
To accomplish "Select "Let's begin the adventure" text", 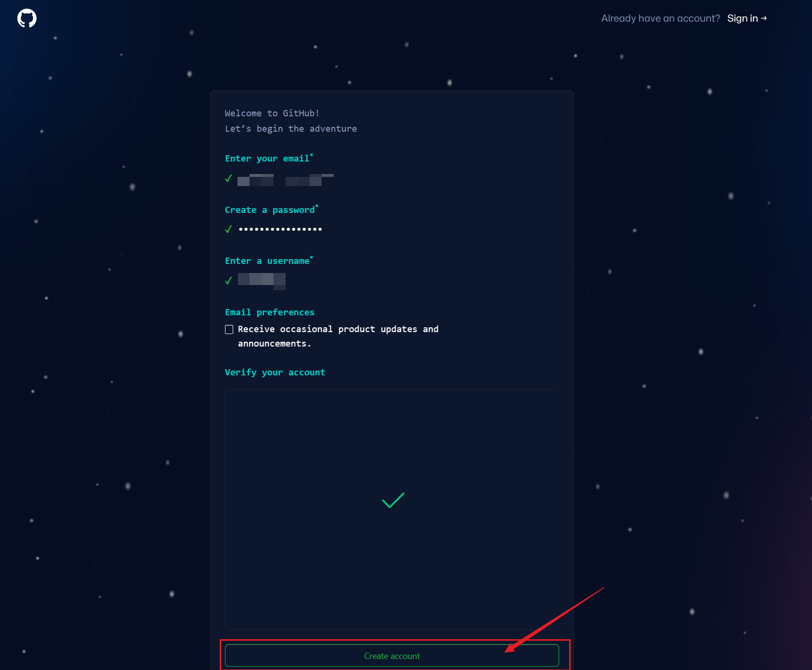I will coord(291,129).
